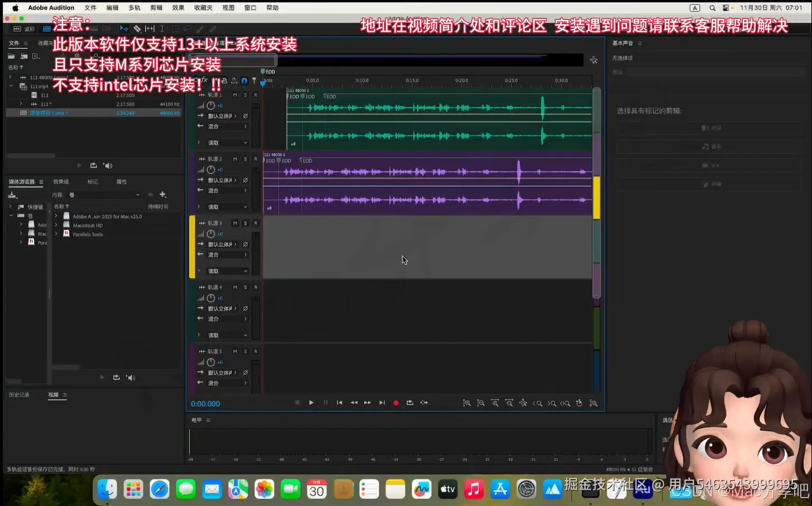Image resolution: width=812 pixels, height=506 pixels.
Task: Adjust 轨道 3 volume knob
Action: click(x=211, y=234)
